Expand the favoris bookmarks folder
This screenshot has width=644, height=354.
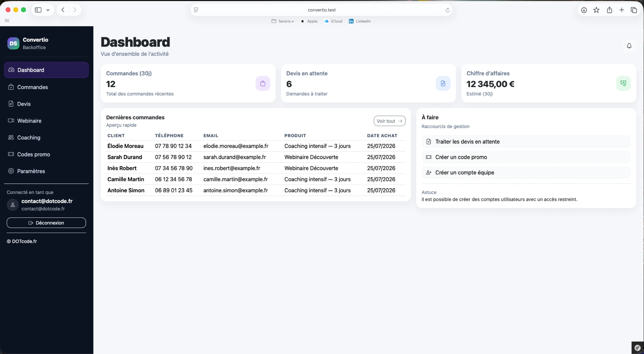point(282,21)
